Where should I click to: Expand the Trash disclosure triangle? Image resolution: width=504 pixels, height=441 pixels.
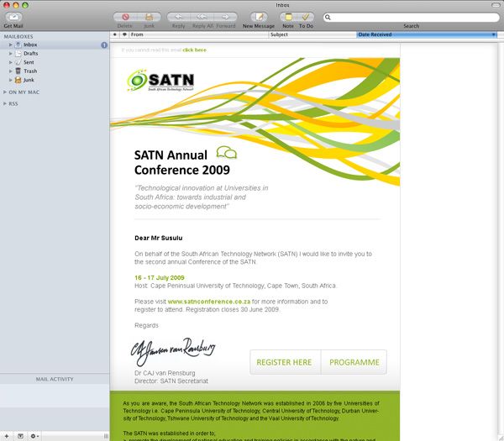(11, 71)
